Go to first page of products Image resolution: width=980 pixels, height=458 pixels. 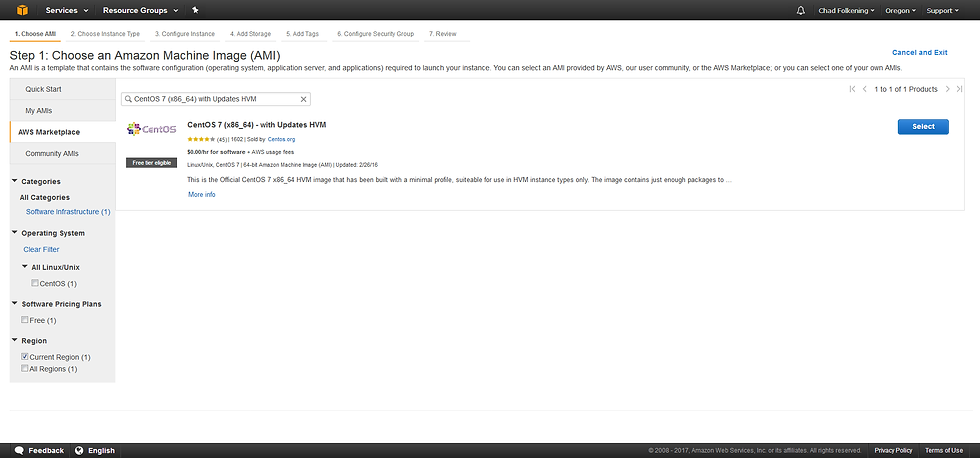[x=852, y=89]
